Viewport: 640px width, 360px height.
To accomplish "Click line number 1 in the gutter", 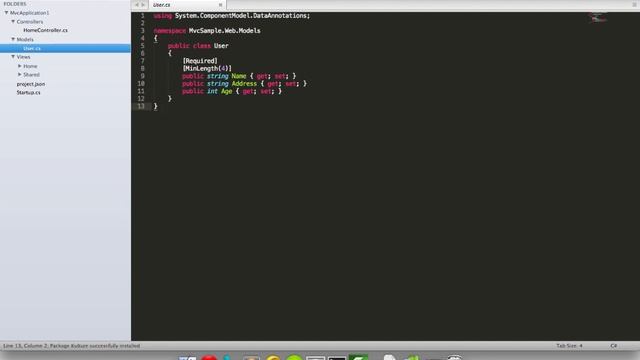I will pyautogui.click(x=142, y=16).
